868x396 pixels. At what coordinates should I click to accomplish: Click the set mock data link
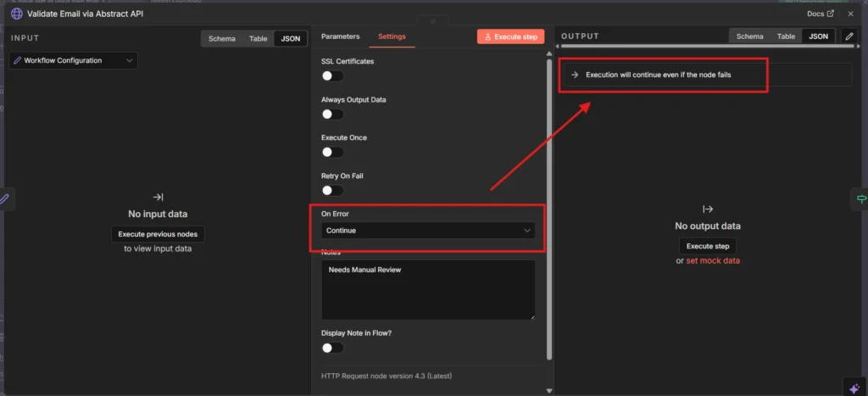pos(712,261)
